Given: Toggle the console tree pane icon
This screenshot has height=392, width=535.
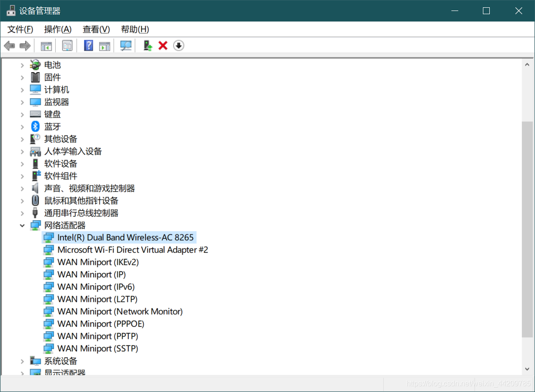Looking at the screenshot, I should (x=46, y=46).
